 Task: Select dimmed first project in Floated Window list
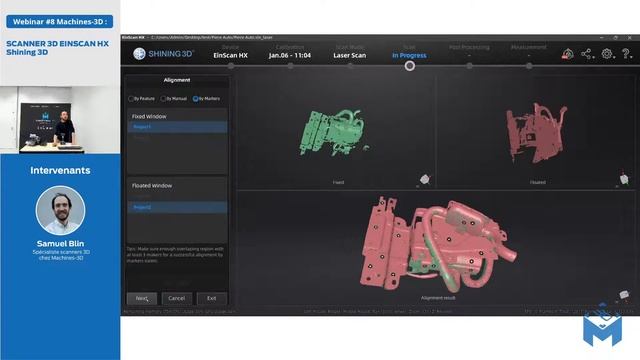[x=178, y=197]
